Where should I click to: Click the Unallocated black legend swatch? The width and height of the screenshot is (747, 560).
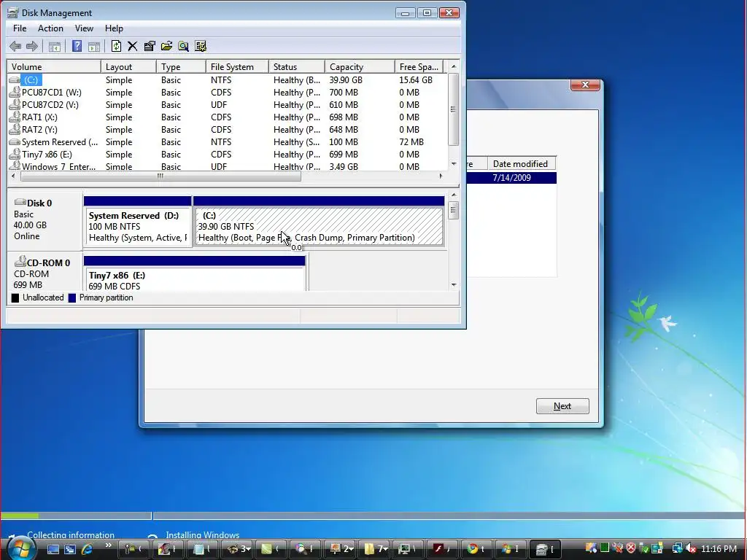click(x=15, y=298)
